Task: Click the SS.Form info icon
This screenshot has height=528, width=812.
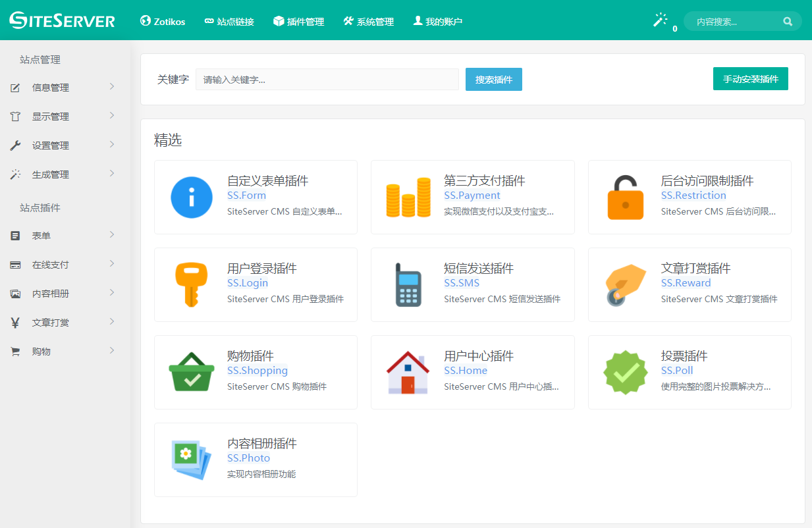Action: [x=192, y=197]
